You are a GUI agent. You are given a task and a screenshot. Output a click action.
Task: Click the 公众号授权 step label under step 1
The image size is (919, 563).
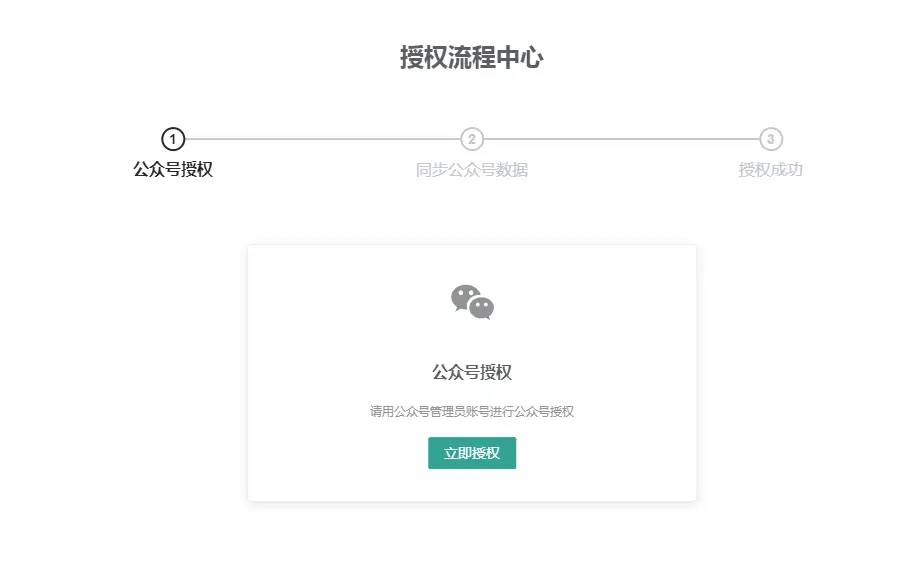[173, 169]
